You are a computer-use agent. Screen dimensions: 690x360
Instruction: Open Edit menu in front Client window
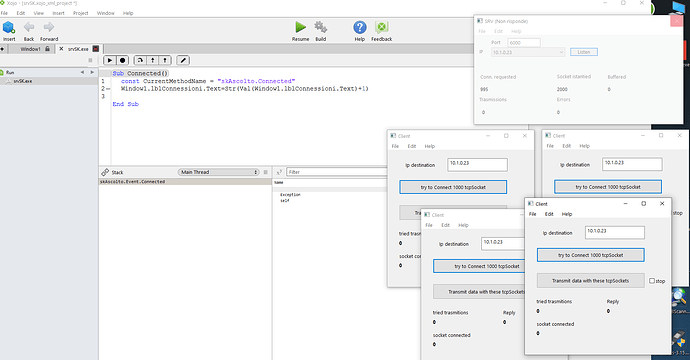(549, 214)
